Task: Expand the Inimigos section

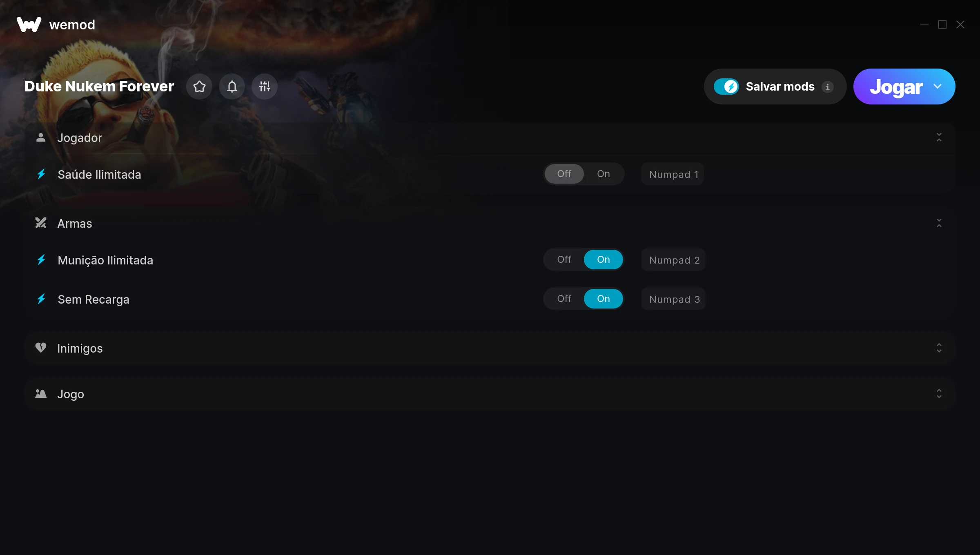Action: (939, 348)
